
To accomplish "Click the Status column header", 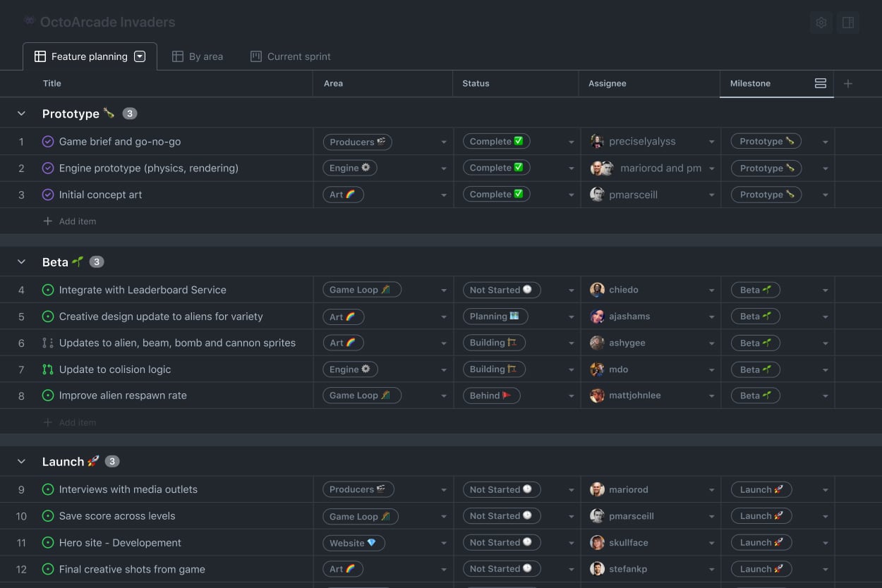I will point(476,83).
